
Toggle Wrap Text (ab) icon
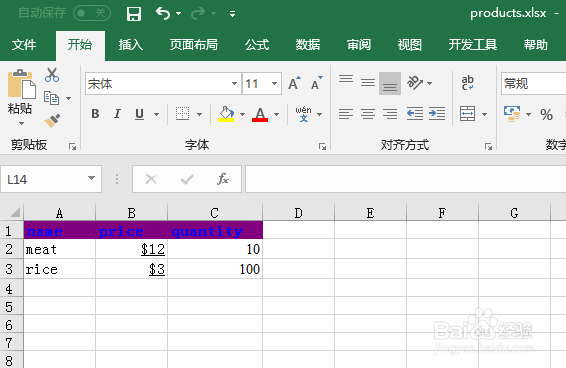(468, 83)
